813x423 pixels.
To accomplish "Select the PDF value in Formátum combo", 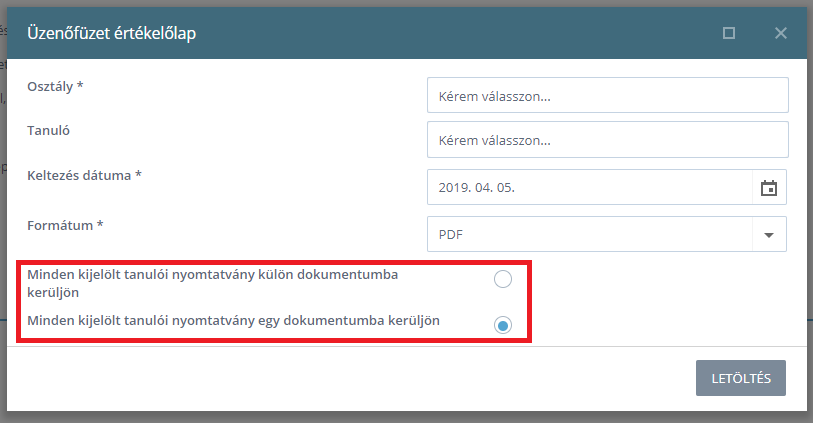I will tap(590, 234).
